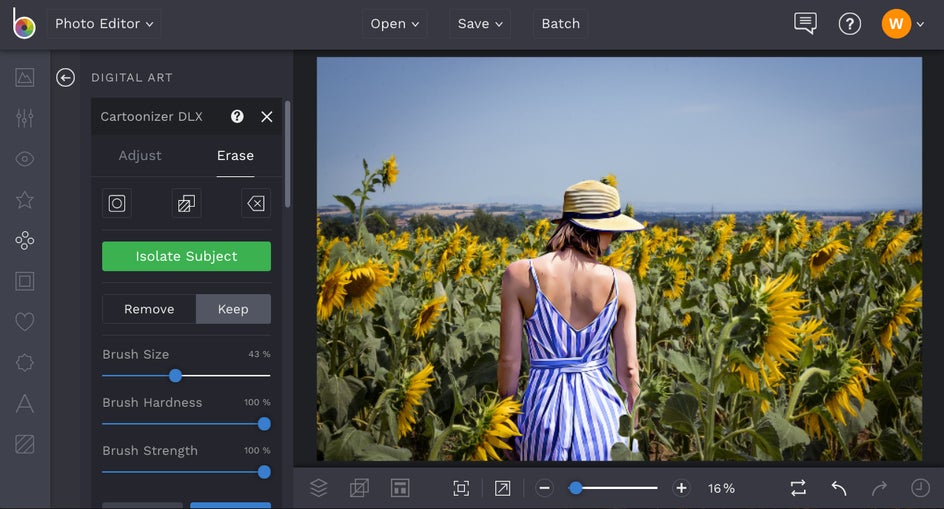Expand the Open menu dropdown
Image resolution: width=944 pixels, height=509 pixels.
[394, 24]
